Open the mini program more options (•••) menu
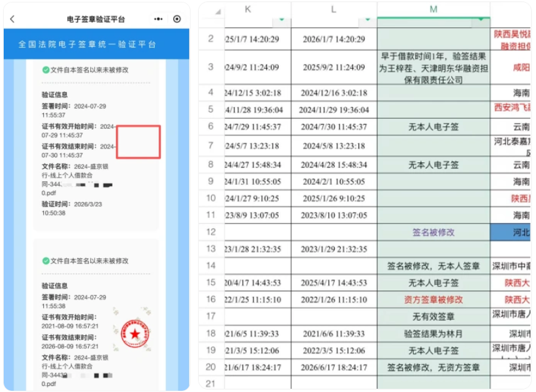The height and width of the screenshot is (392, 536). 158,19
